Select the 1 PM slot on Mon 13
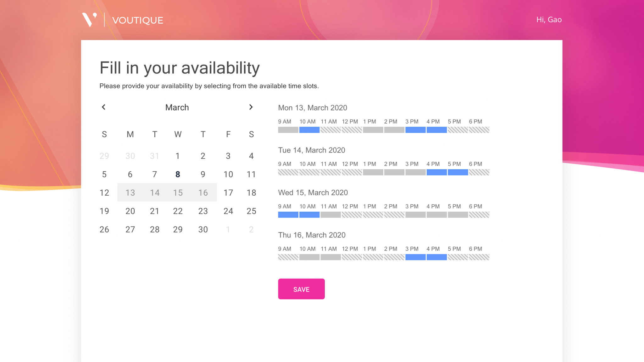644x362 pixels. point(373,130)
